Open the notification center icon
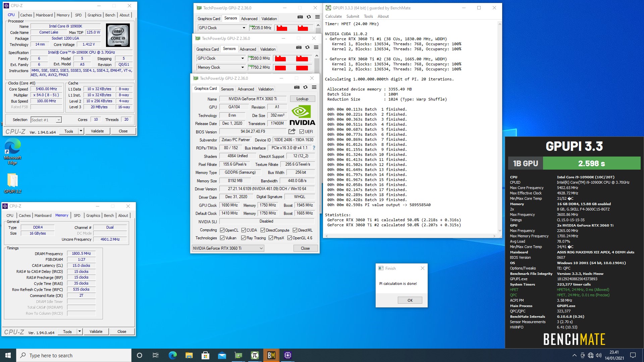 coord(633,355)
